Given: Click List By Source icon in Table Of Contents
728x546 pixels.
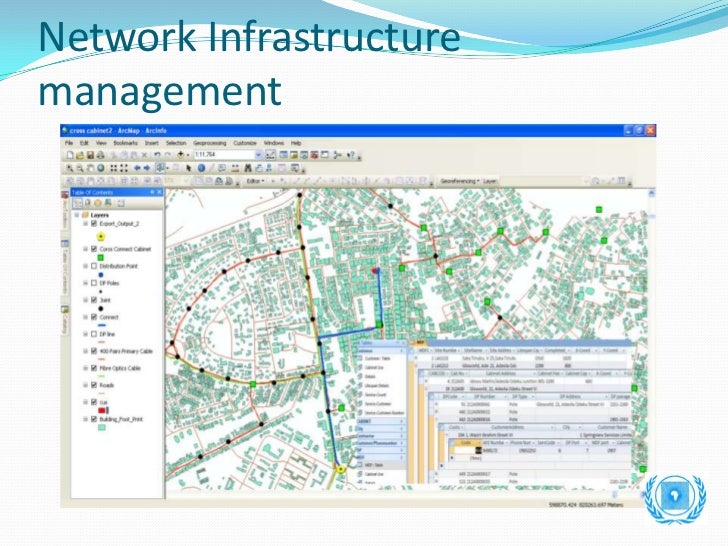Looking at the screenshot, I should pyautogui.click(x=87, y=203).
